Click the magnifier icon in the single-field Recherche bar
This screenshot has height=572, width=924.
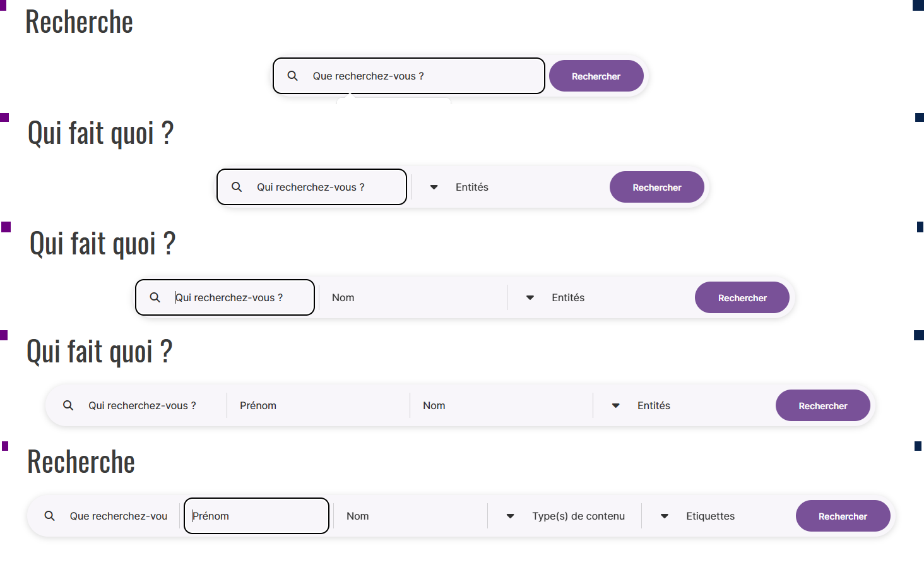[292, 76]
